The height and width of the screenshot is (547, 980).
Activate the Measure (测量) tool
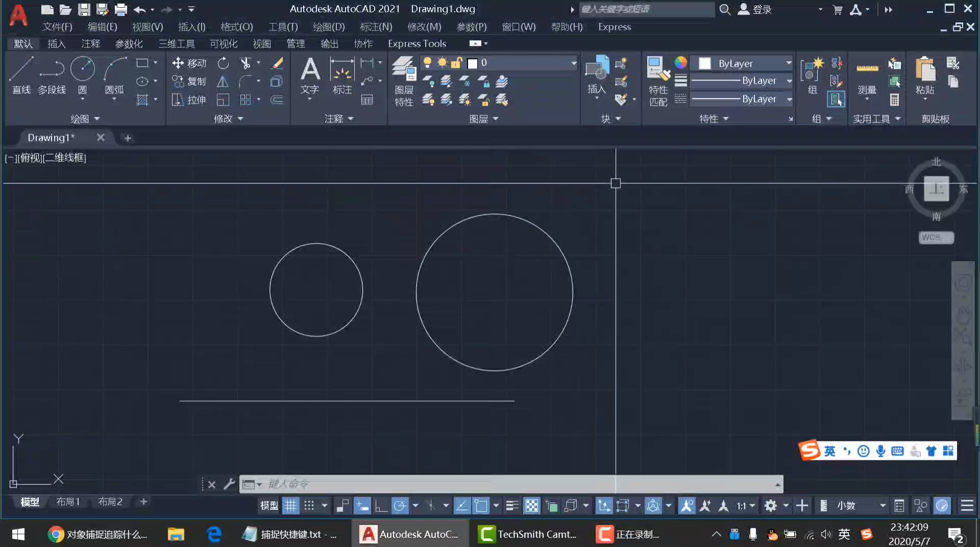(867, 77)
